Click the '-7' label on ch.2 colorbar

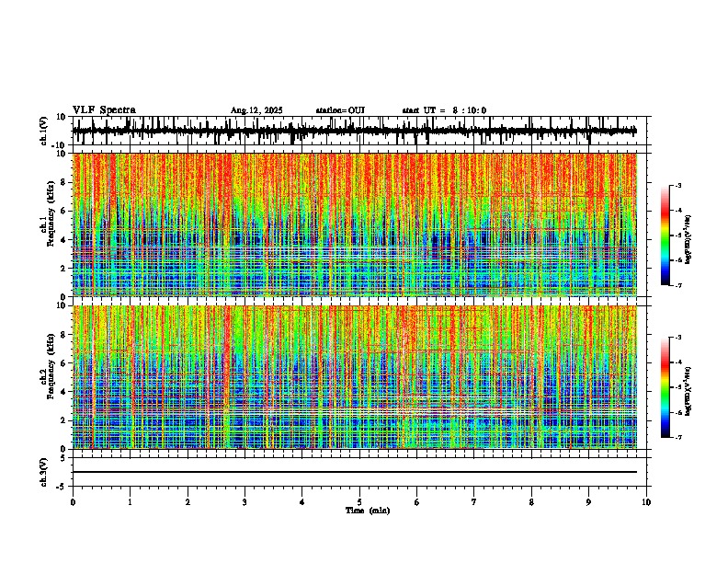pos(677,438)
